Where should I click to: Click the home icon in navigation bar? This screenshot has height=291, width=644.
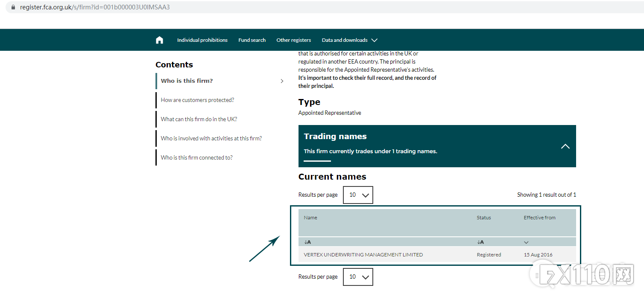[159, 40]
